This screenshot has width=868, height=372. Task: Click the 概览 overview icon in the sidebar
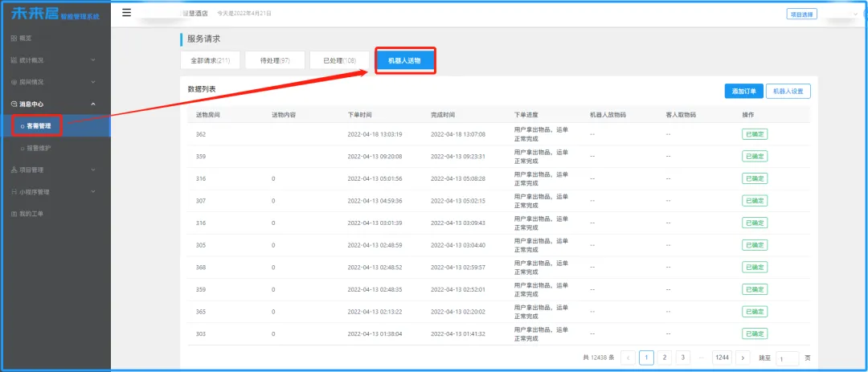tap(14, 39)
